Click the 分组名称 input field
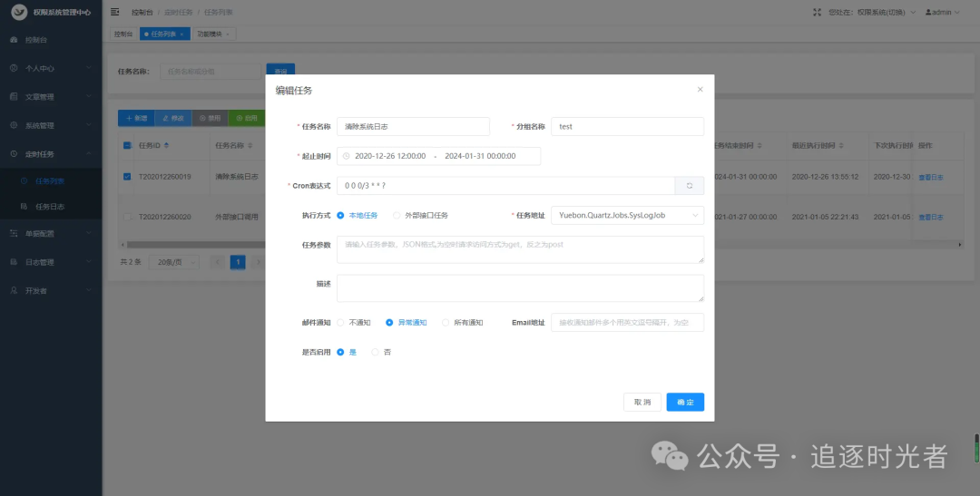 628,126
